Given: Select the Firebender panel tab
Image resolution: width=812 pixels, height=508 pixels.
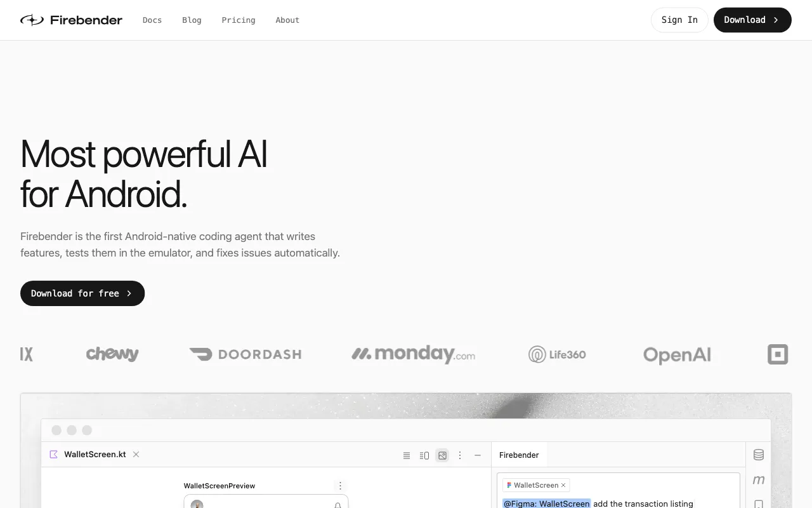Looking at the screenshot, I should click(519, 455).
